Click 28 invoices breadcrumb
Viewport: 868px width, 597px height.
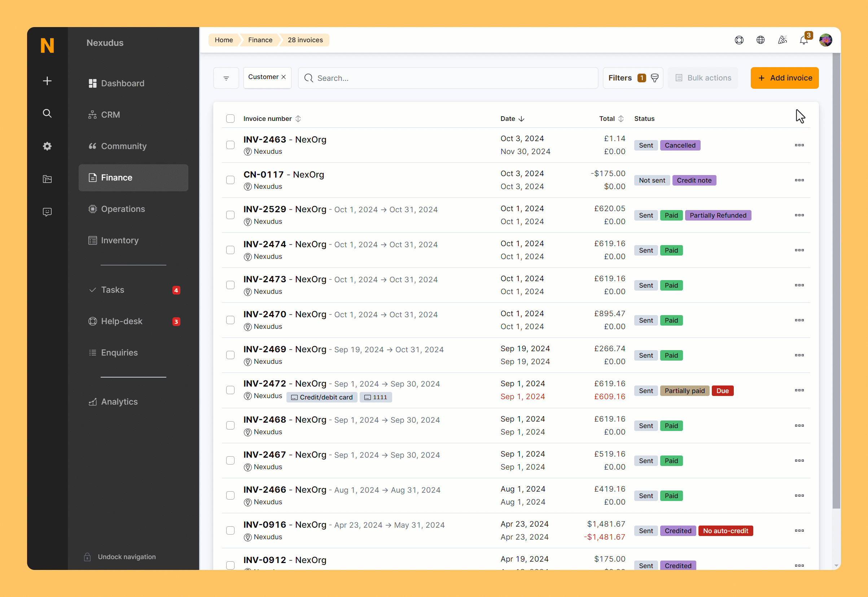click(x=305, y=40)
